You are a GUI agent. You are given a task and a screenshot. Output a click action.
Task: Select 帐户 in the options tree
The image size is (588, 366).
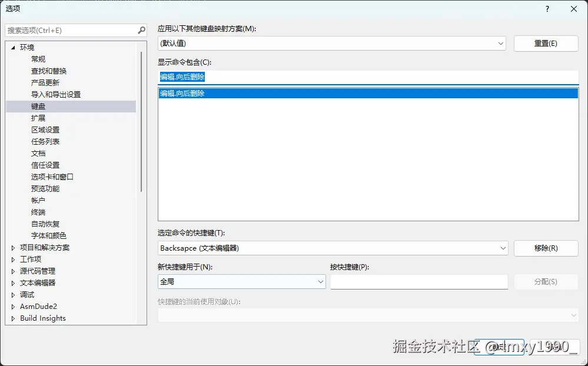(38, 201)
